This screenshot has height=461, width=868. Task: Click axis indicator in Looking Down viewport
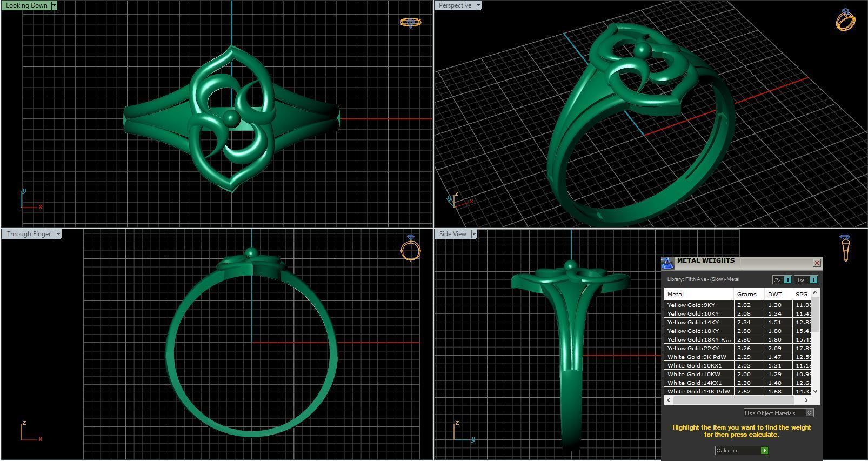pyautogui.click(x=31, y=199)
